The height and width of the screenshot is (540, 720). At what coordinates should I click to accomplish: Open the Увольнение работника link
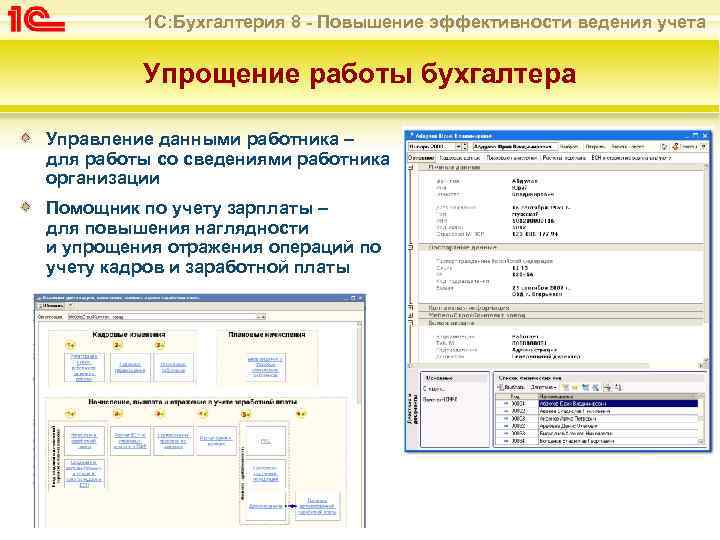pos(173,367)
